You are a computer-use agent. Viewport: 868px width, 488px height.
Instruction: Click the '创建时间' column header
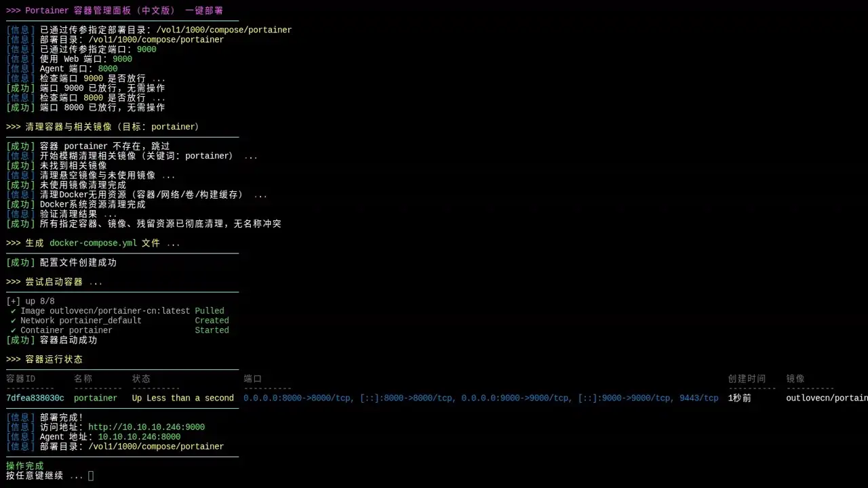click(747, 379)
